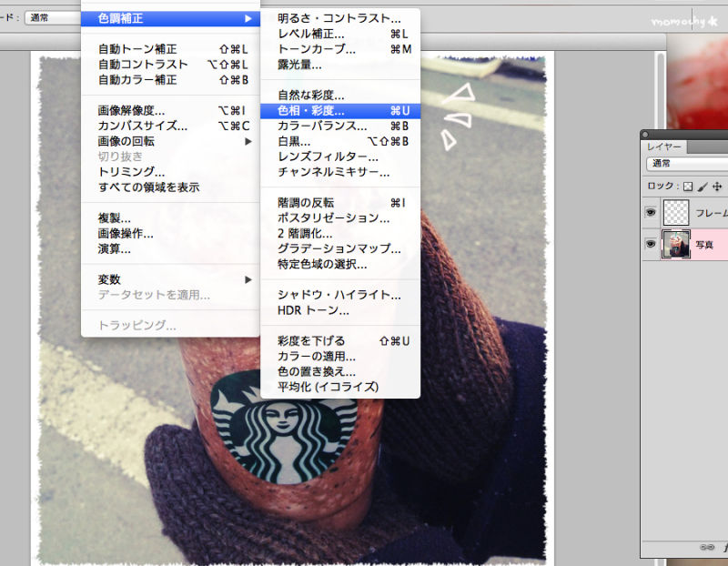728x566 pixels.
Task: Open 画像操作 dialog
Action: pyautogui.click(x=170, y=233)
